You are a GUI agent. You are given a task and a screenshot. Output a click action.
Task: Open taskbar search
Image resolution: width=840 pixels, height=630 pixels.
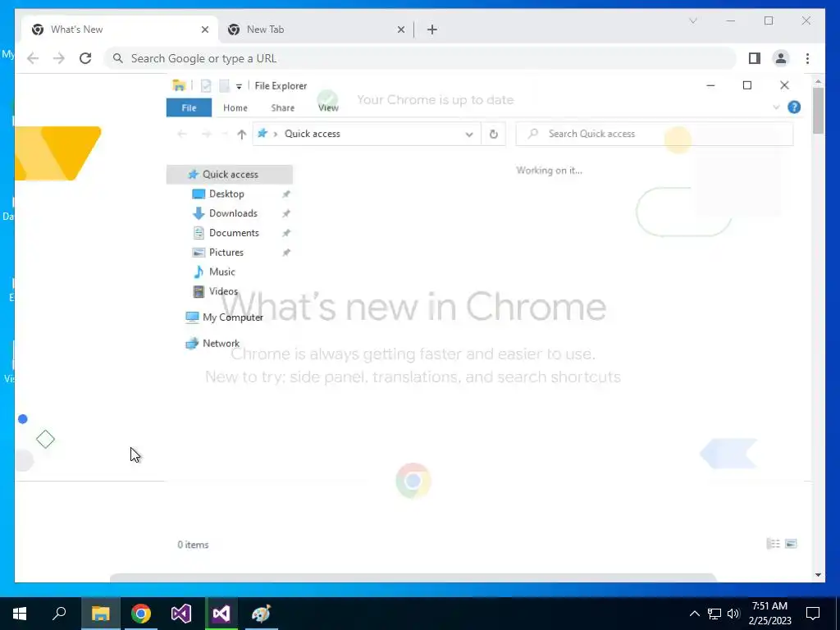(x=59, y=614)
